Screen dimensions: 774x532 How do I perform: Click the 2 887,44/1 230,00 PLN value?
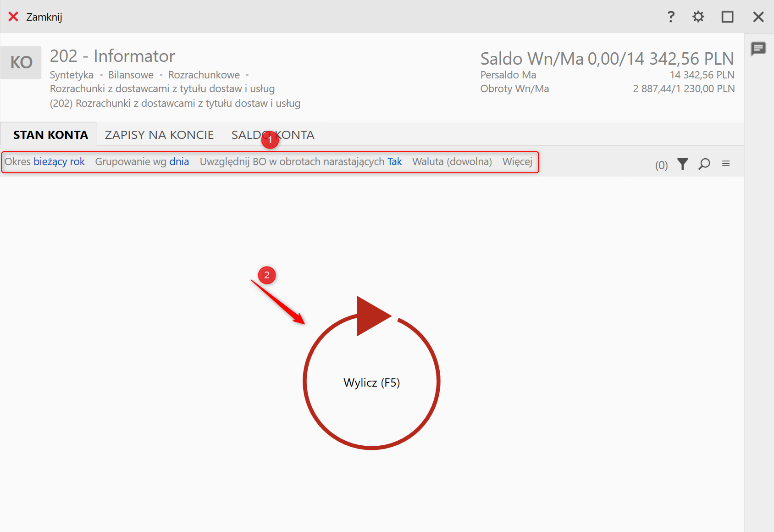tap(684, 89)
